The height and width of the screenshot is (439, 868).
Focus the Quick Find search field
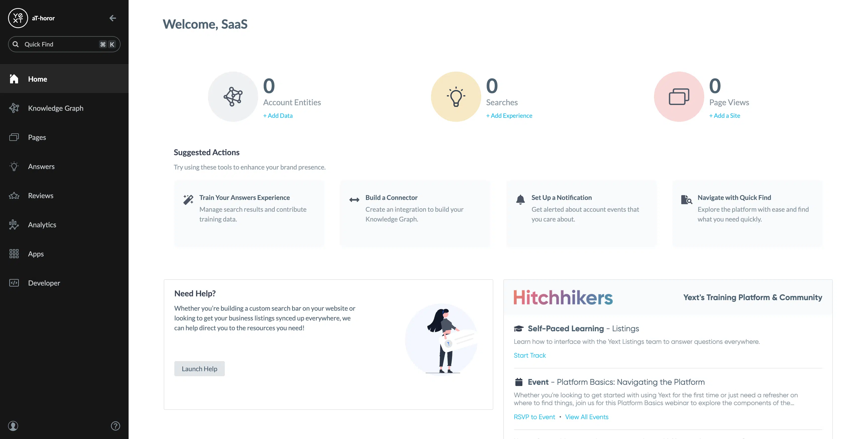pos(64,44)
